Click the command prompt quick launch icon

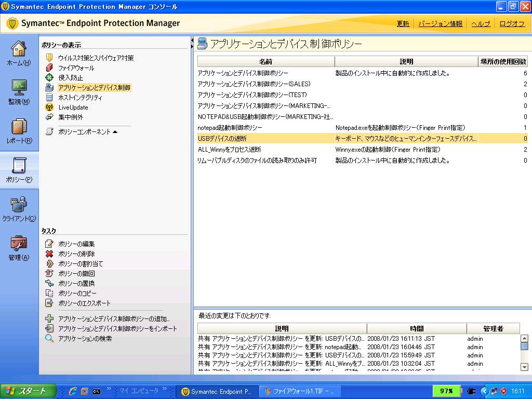pos(96,392)
